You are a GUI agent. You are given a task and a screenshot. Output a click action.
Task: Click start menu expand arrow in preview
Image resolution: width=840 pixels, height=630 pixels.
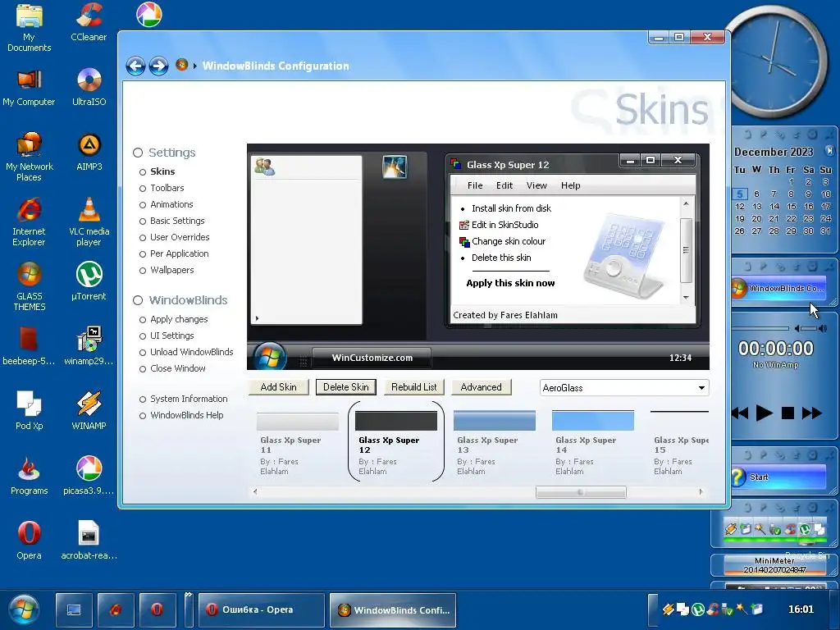(257, 319)
